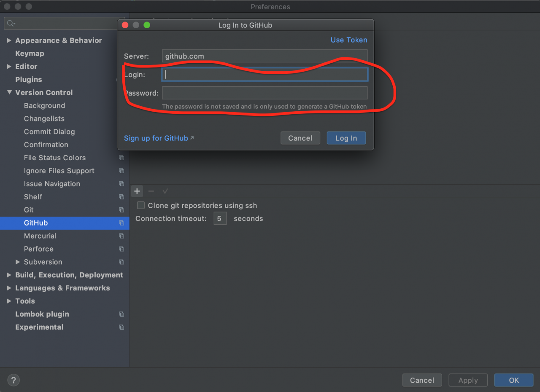Click project-level icon beside Perforce
Viewport: 540px width, 392px height.
121,249
